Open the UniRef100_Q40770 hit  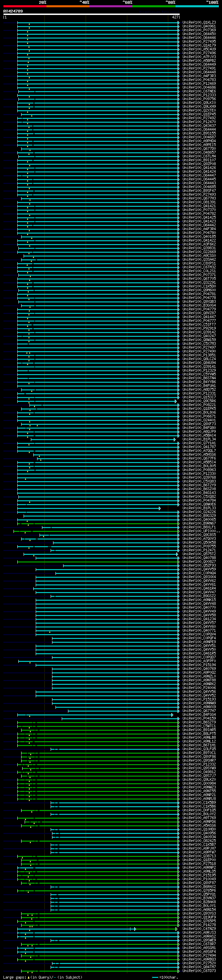tap(199, 608)
